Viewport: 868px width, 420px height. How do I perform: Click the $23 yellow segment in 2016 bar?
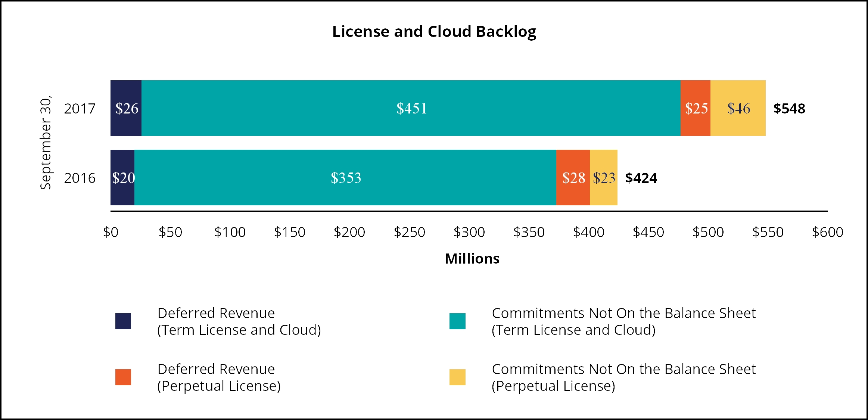point(604,178)
